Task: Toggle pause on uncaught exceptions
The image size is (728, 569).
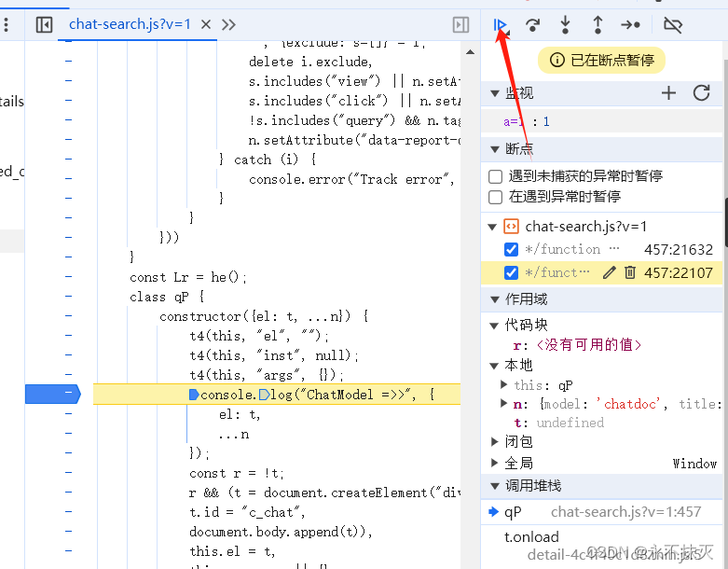Action: [x=495, y=176]
